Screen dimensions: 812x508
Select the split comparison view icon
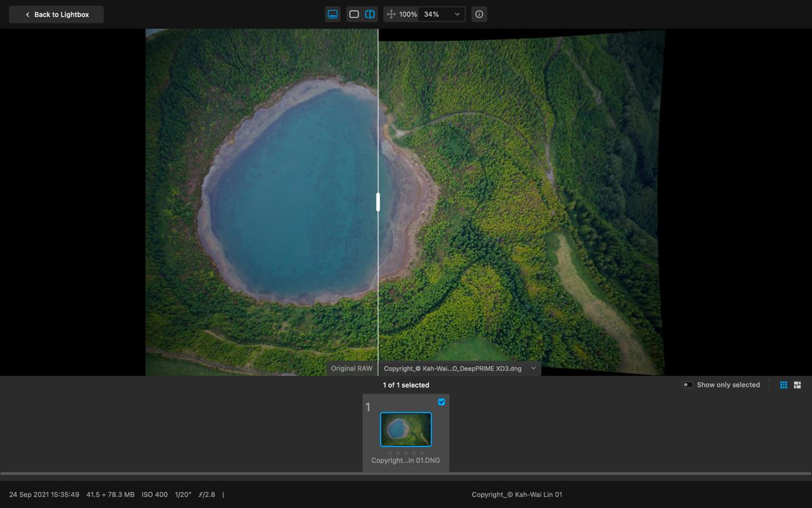[369, 14]
